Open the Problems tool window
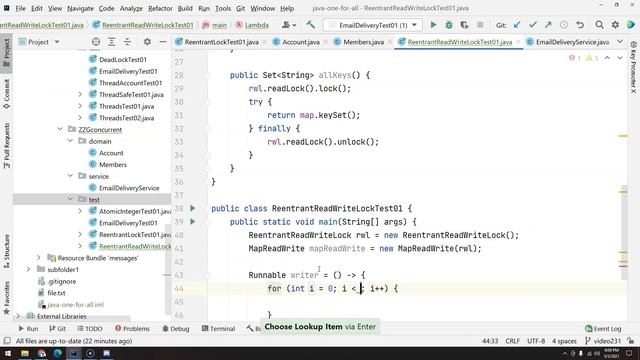 [132, 328]
